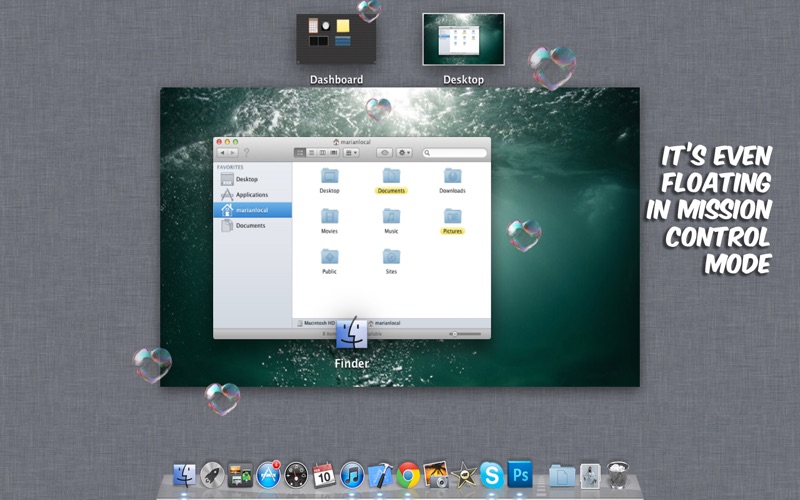Viewport: 800px width, 500px height.
Task: Open the App Store Dock icon
Action: [268, 474]
